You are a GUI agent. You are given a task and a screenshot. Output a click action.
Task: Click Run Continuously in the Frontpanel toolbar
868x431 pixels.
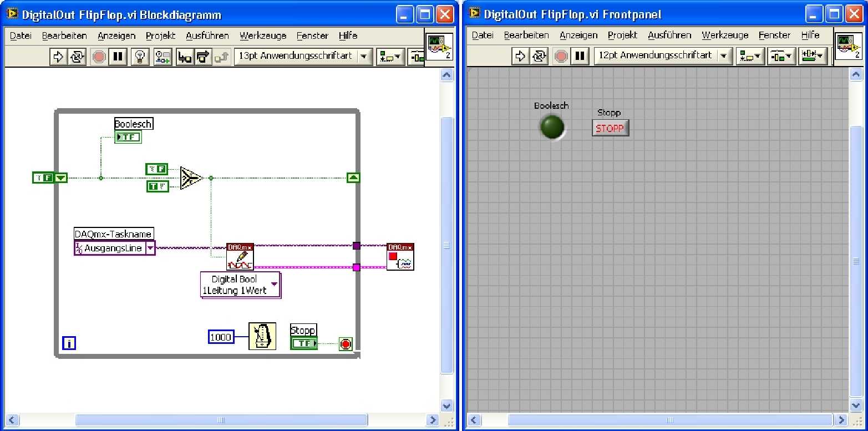click(539, 56)
